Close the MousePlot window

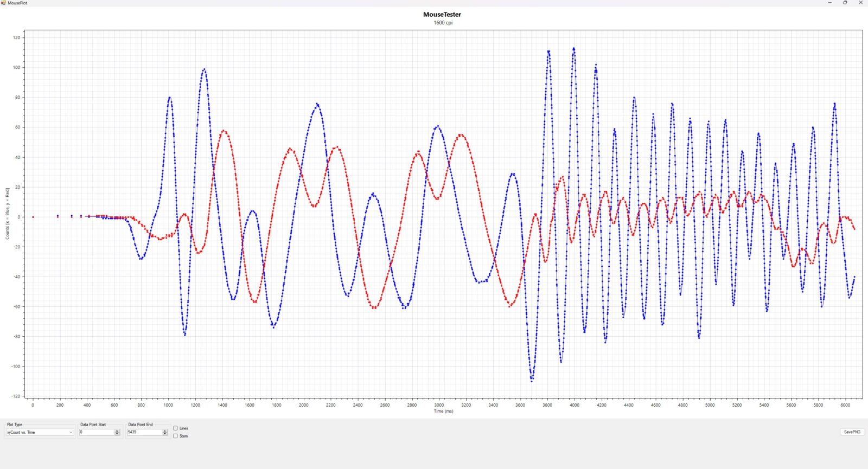[x=860, y=3]
